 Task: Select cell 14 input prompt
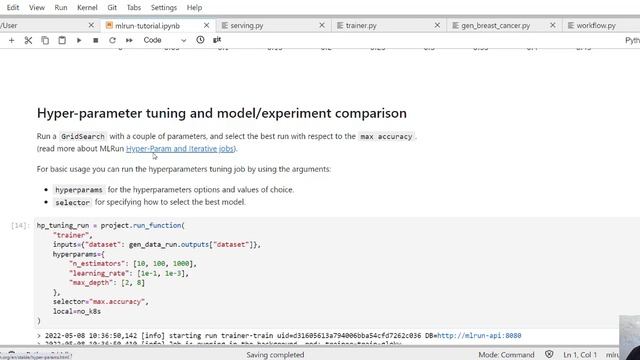pyautogui.click(x=20, y=225)
